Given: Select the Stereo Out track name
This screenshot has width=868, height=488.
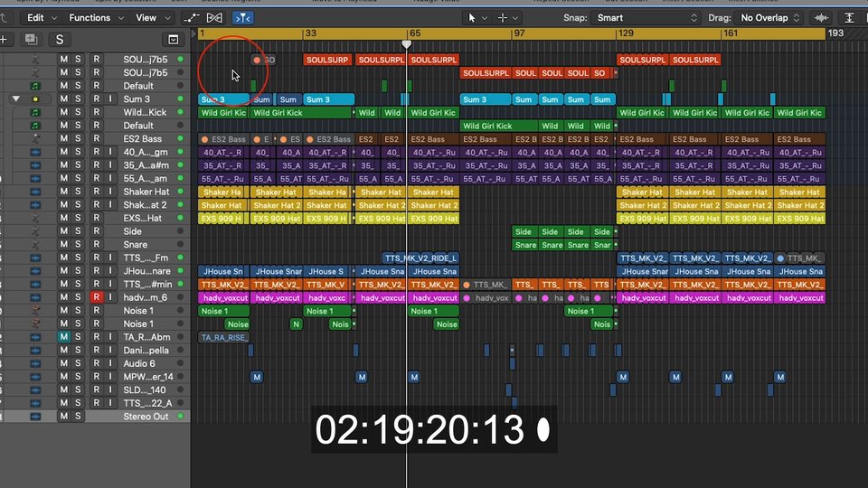Looking at the screenshot, I should (146, 416).
